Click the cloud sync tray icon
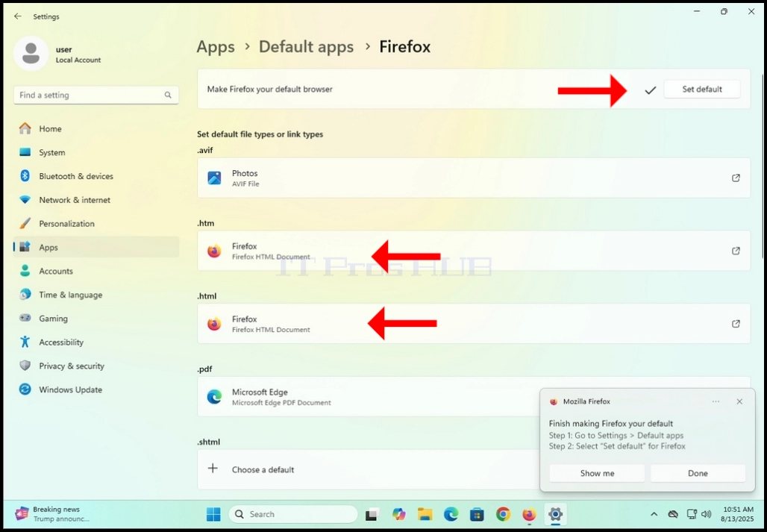 tap(673, 514)
